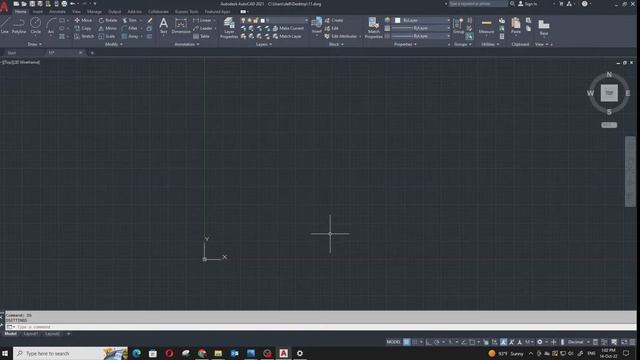Click the Match Properties tool
The image size is (640, 360).
(x=373, y=28)
